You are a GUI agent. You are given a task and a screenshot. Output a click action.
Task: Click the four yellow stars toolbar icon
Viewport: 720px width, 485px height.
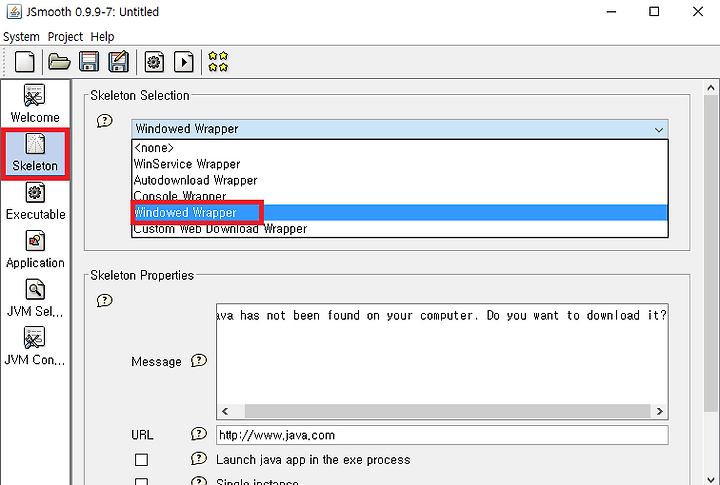(x=218, y=62)
